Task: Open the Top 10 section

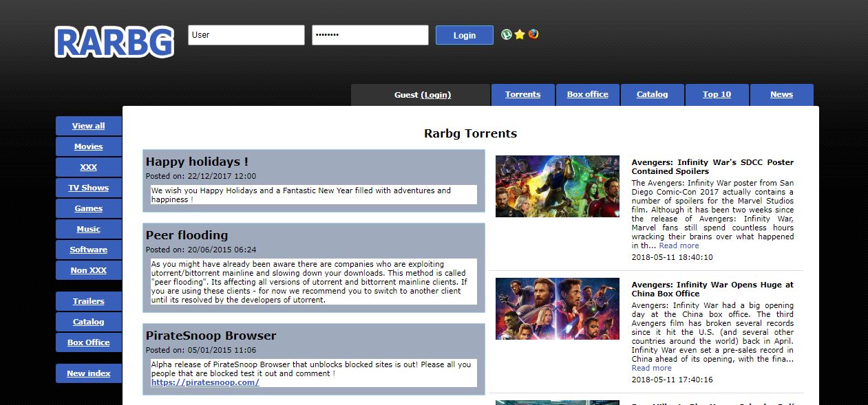Action: 717,94
